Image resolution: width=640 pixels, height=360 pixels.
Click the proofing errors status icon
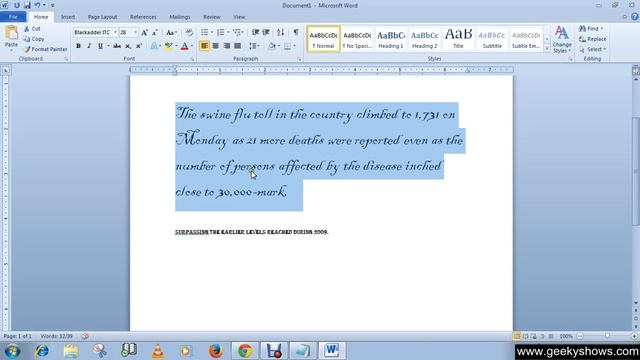point(85,336)
